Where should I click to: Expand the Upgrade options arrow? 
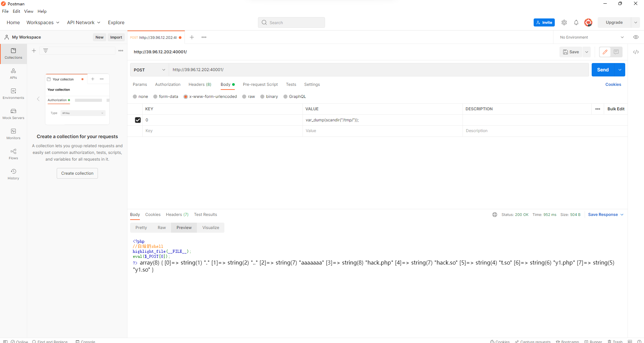coord(636,22)
